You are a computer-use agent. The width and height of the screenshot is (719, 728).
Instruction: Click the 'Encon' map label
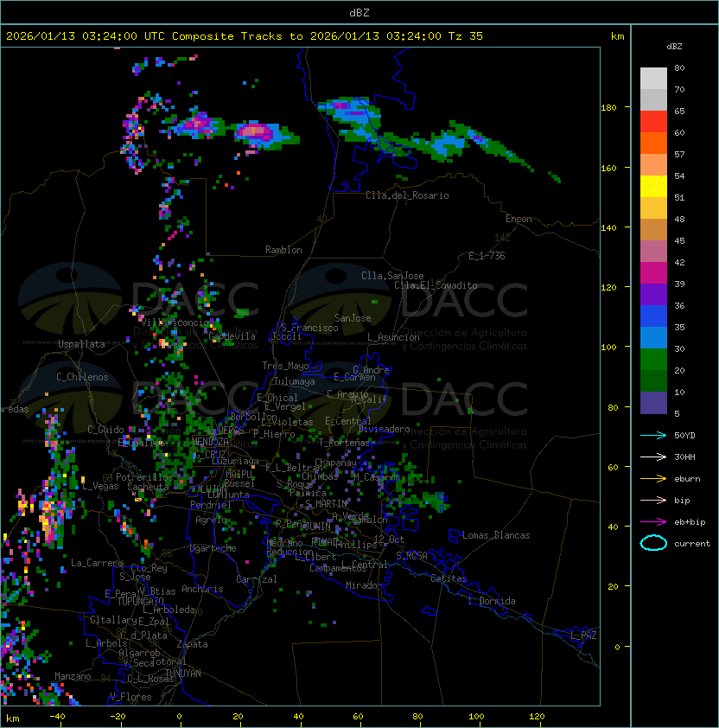tap(519, 219)
